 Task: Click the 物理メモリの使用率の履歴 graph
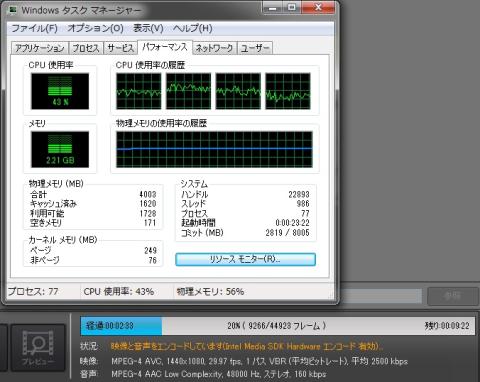coord(214,149)
